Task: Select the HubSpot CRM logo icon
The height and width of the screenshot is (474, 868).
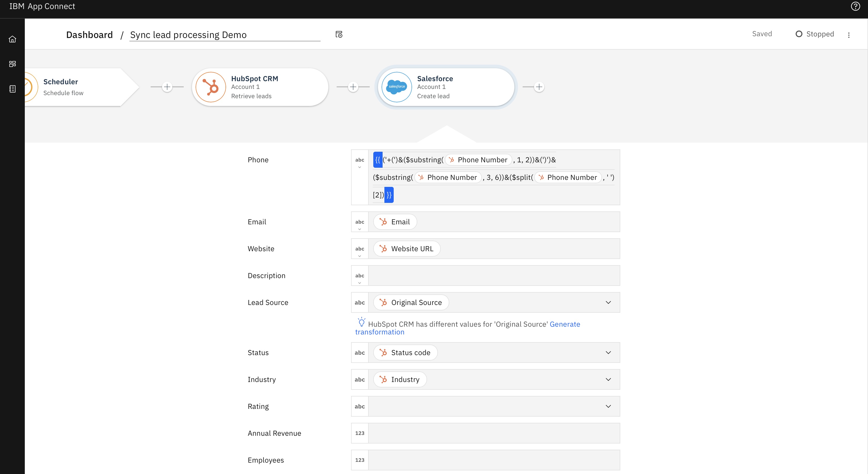Action: [x=211, y=87]
